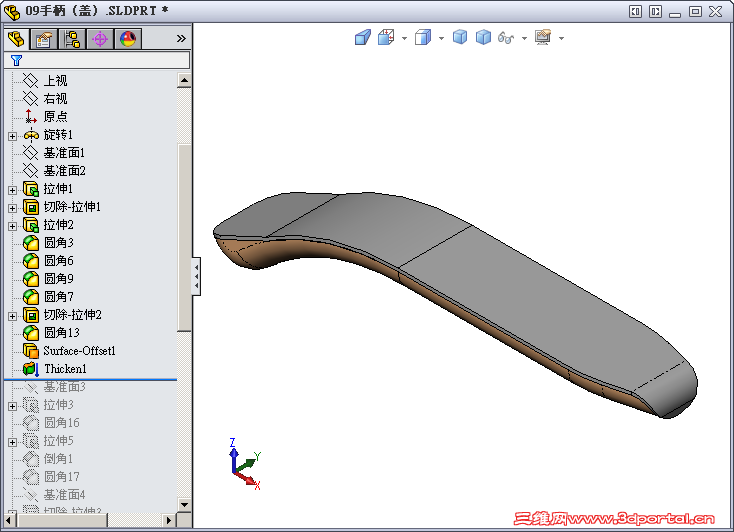734x532 pixels.
Task: Expand the suppressed 拉伸3 node
Action: 13,406
